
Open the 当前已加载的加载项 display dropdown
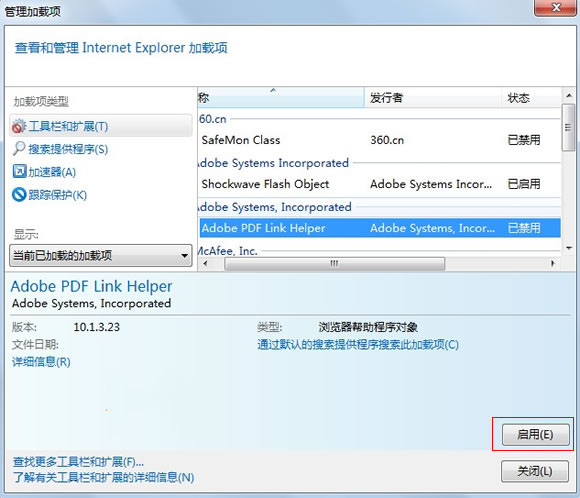[101, 255]
